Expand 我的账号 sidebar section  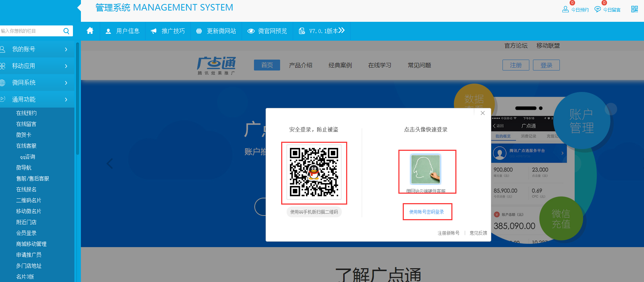pyautogui.click(x=37, y=49)
